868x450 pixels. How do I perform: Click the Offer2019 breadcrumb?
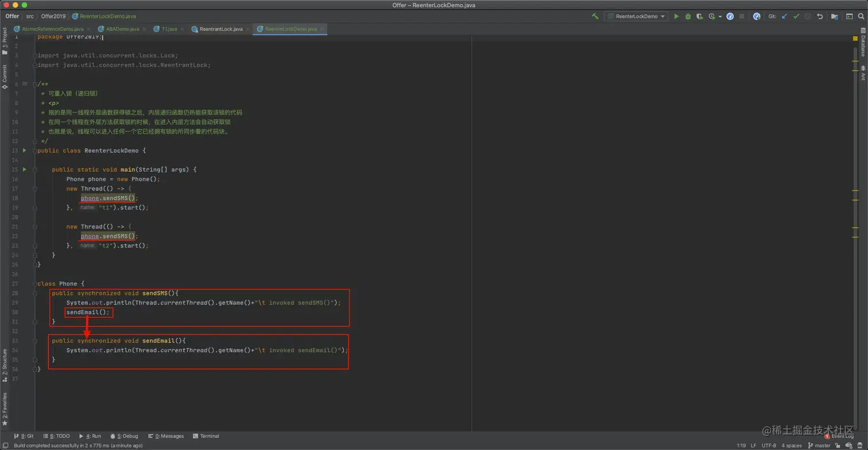coord(53,16)
